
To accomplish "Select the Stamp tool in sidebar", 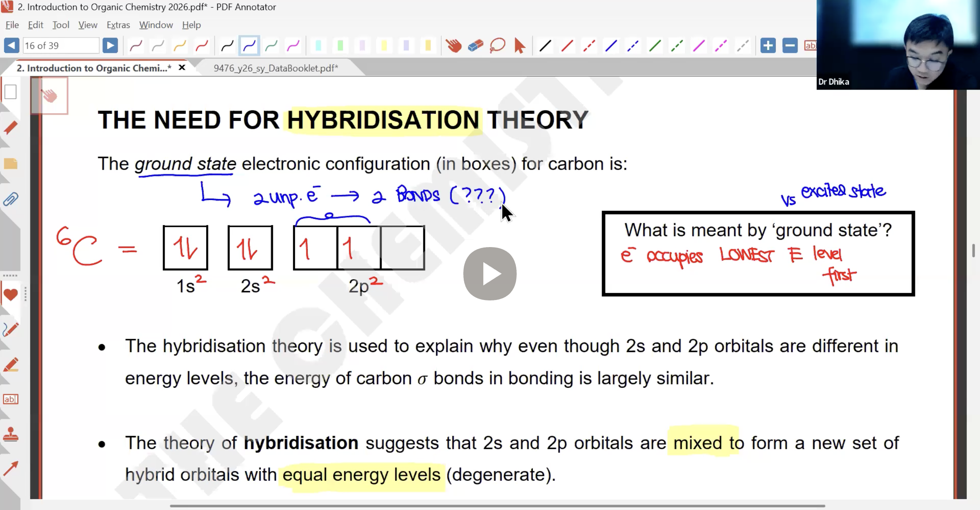I will click(x=10, y=435).
